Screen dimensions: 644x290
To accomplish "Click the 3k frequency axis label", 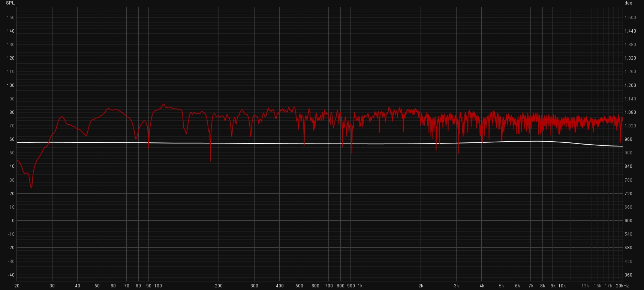I will (457, 286).
